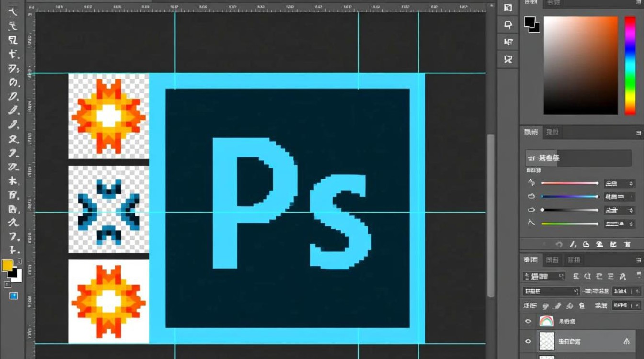Click the second lock icon in layers lock row
The image size is (644, 359).
point(557,305)
